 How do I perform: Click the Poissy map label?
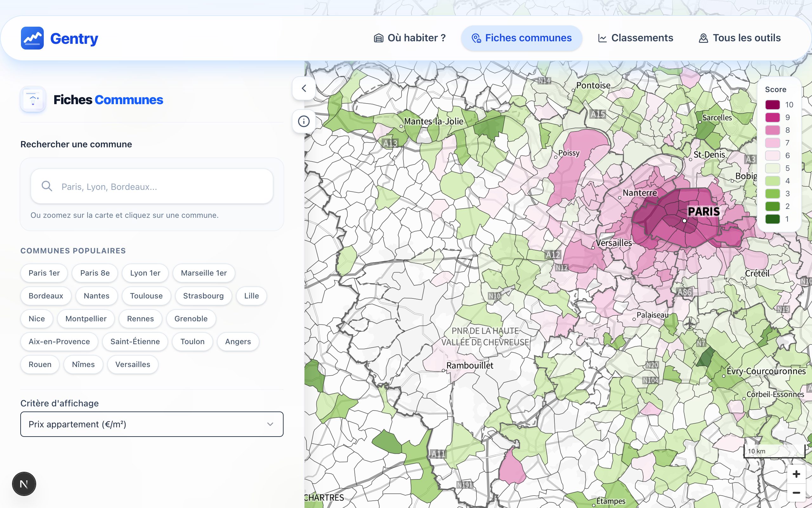tap(569, 153)
